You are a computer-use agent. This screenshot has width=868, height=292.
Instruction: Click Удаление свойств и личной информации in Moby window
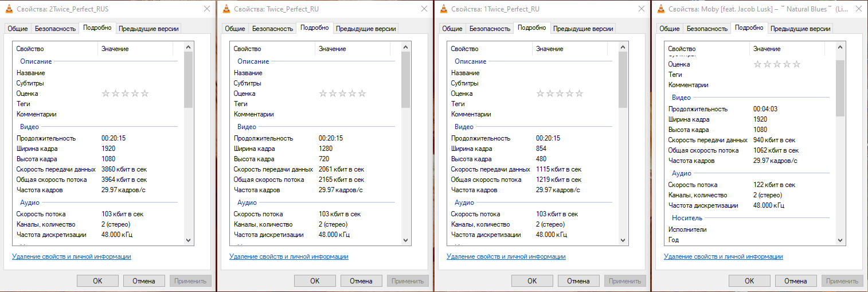coord(724,256)
